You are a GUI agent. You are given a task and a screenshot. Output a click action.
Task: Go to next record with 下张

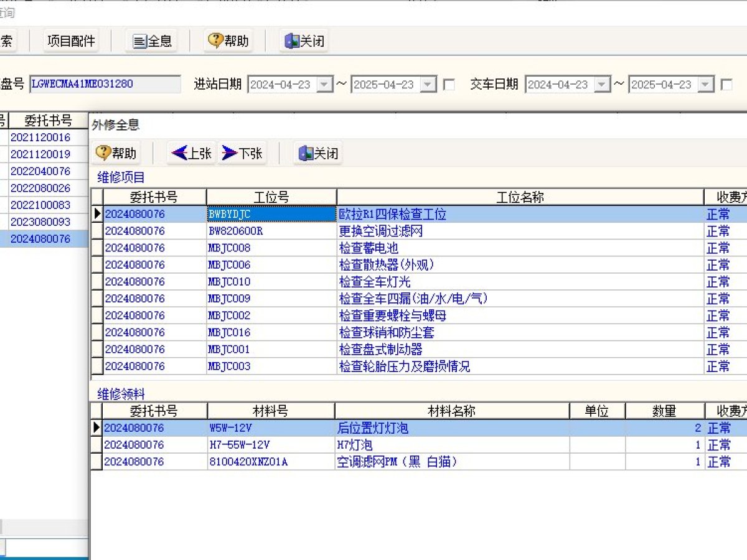coord(242,153)
